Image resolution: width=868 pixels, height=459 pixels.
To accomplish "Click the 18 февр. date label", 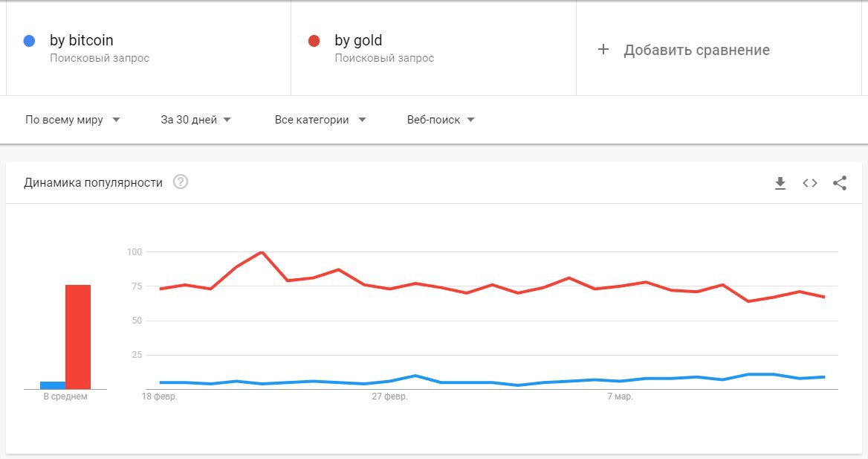I will (x=160, y=397).
